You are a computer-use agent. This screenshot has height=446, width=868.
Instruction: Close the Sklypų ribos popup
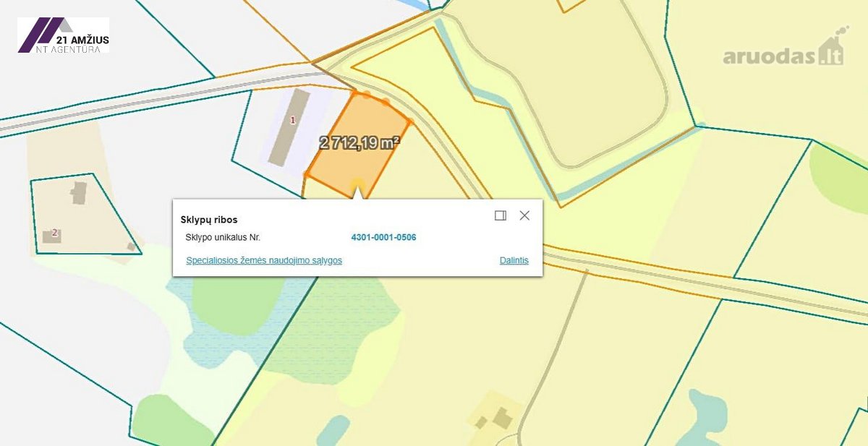(524, 215)
